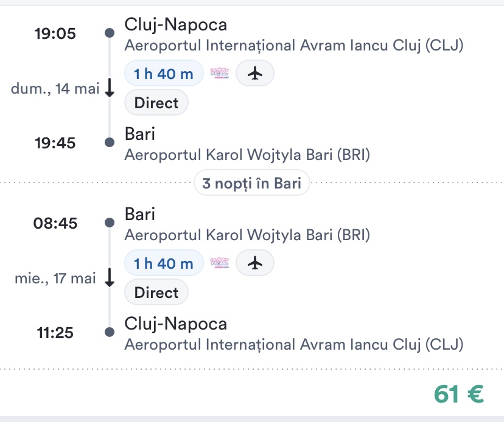Click the return 1 h 40 m duration badge
This screenshot has width=504, height=422.
[x=164, y=263]
